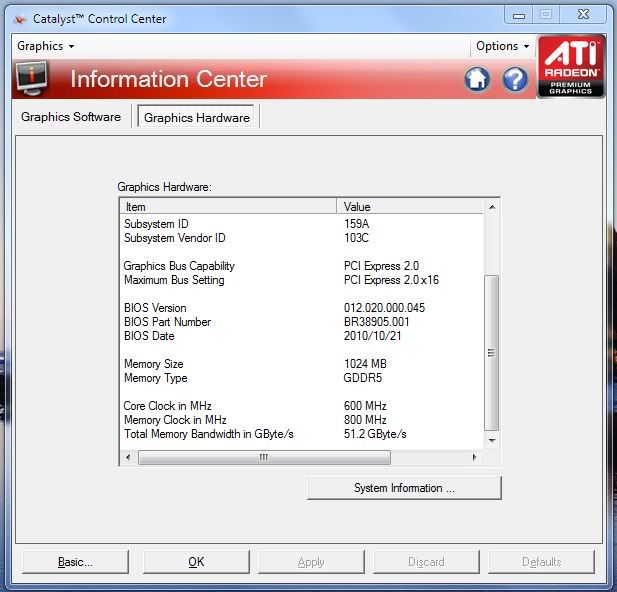Click the value 012.020.000.045
This screenshot has height=592, width=617.
[x=384, y=308]
